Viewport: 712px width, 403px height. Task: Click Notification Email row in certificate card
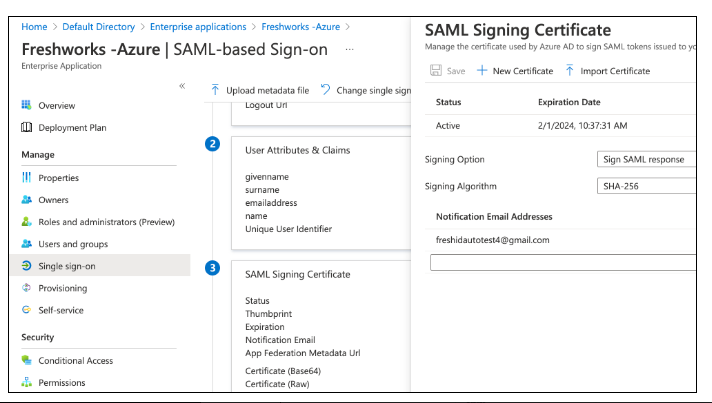(280, 339)
